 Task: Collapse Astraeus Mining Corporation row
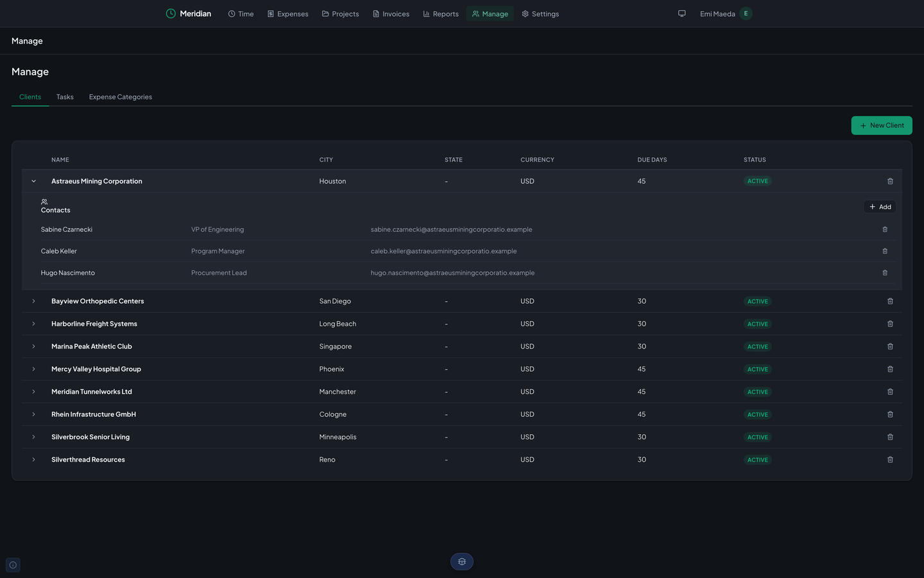[34, 181]
